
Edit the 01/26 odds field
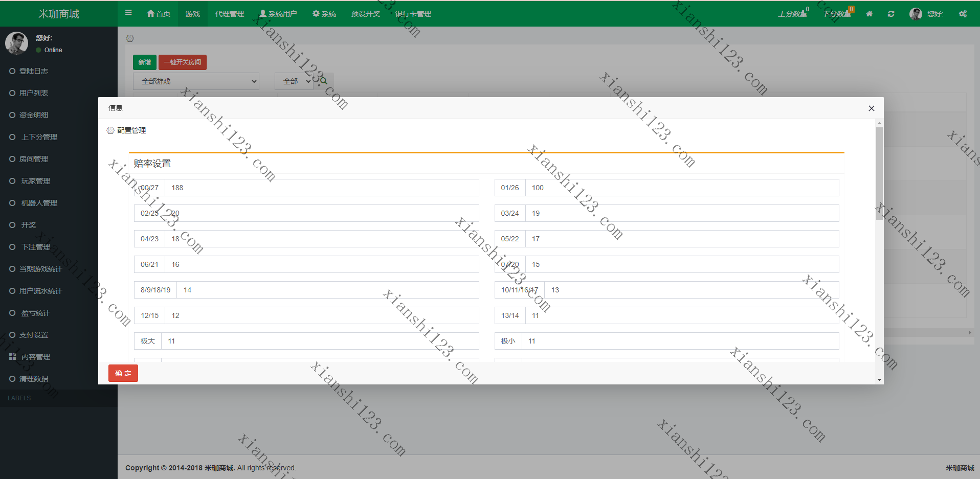point(682,188)
